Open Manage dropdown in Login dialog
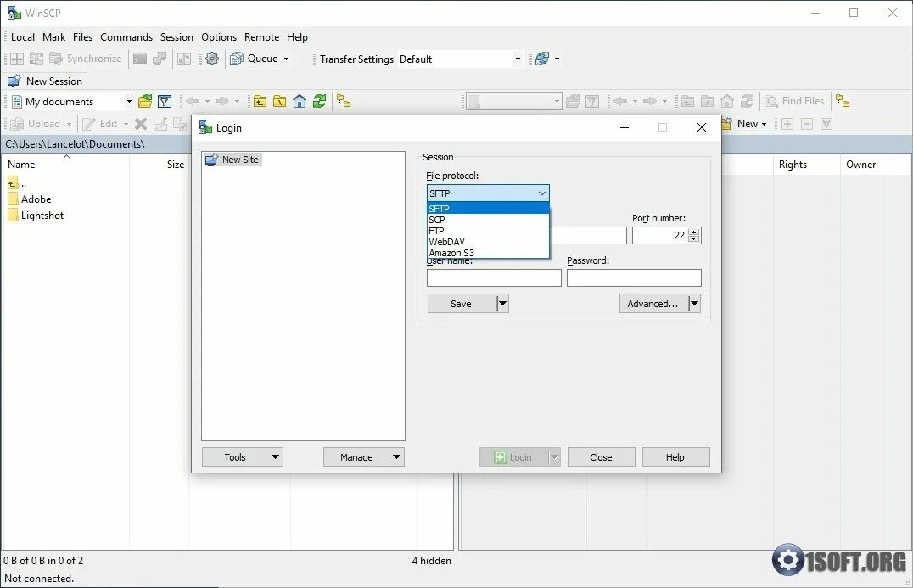The height and width of the screenshot is (588, 913). 364,457
